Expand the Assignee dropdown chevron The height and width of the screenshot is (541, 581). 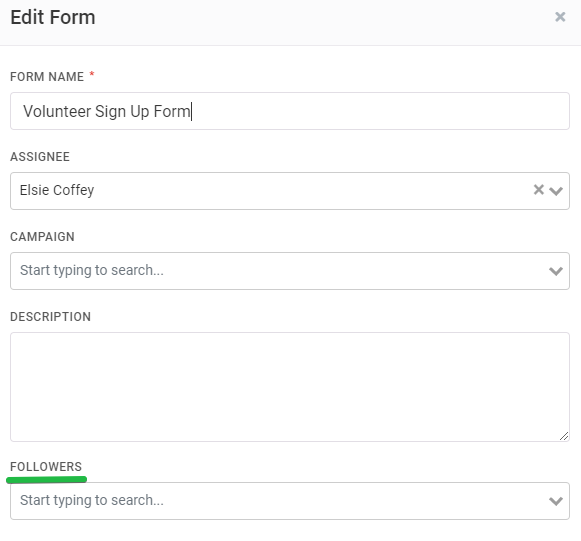(556, 191)
